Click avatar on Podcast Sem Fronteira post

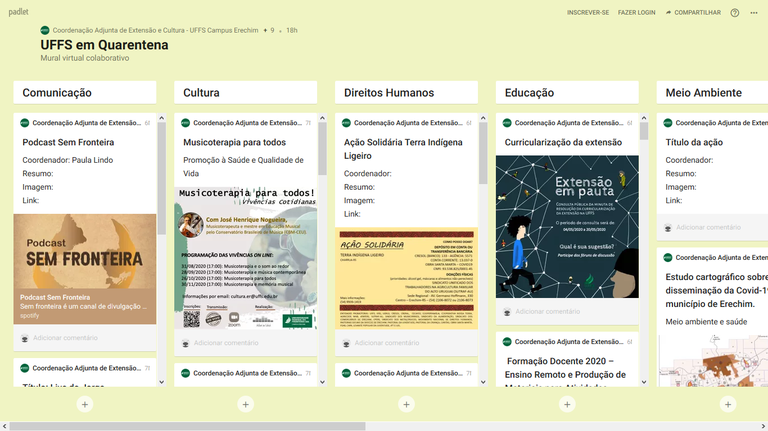(26, 123)
